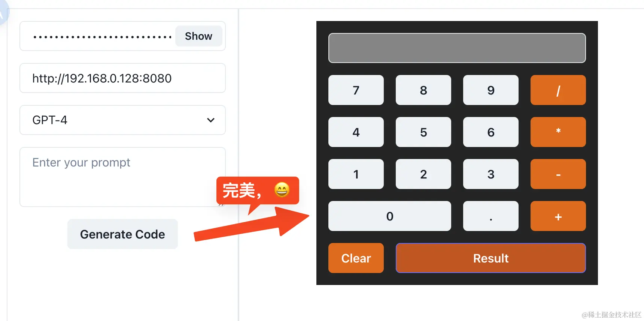Click the gray calculator display
This screenshot has height=321, width=644.
[457, 48]
